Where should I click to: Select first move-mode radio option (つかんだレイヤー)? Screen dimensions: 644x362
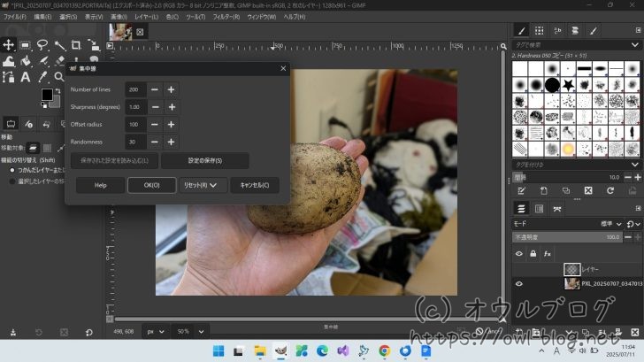point(11,169)
